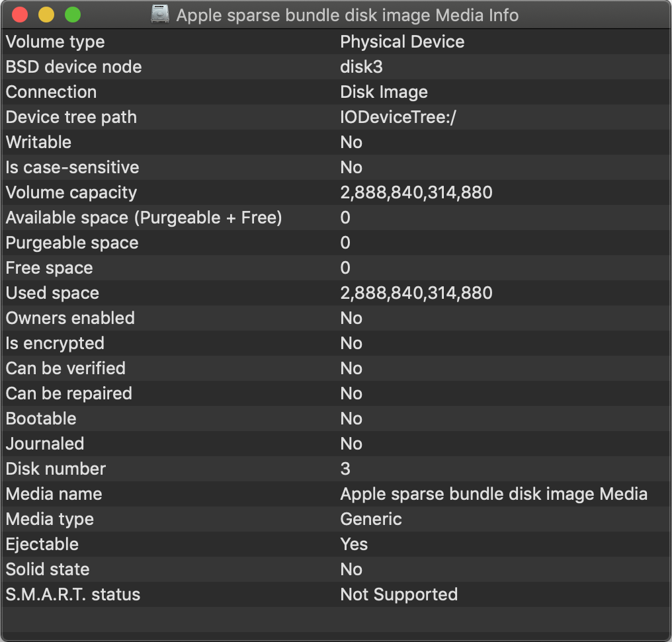Click the Used space value
Image resolution: width=672 pixels, height=642 pixels.
tap(416, 293)
